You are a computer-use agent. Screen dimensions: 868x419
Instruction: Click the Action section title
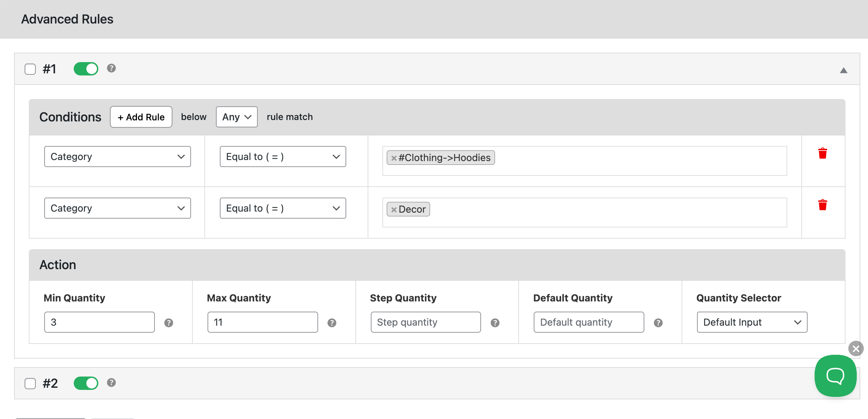point(58,265)
